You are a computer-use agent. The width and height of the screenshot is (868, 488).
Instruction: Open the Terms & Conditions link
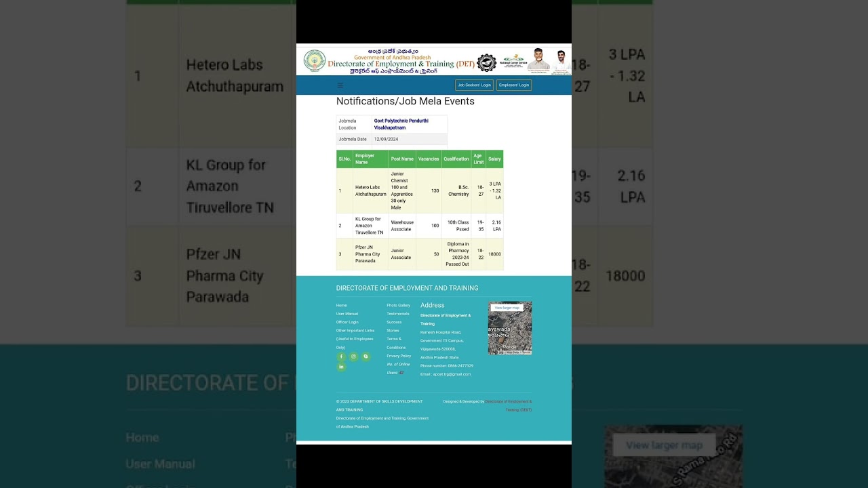[x=396, y=344]
